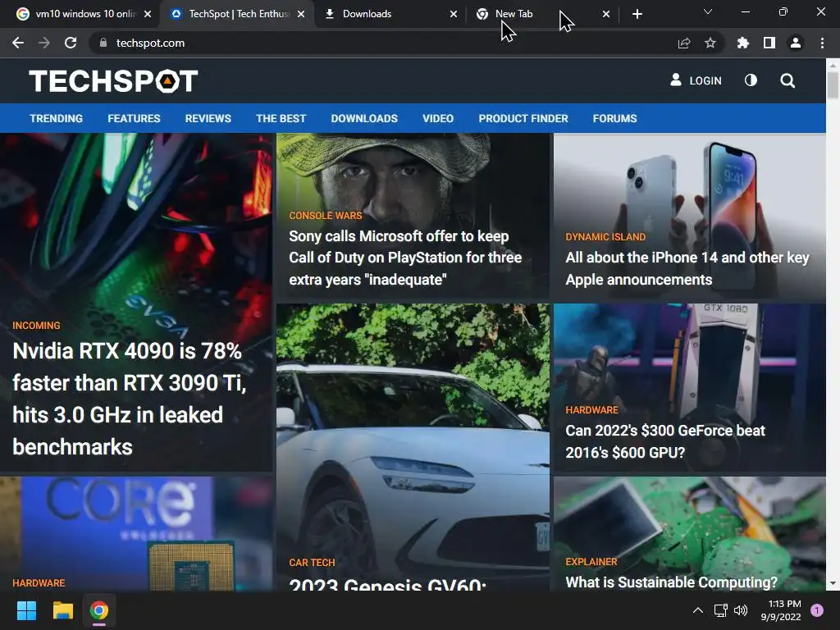
Task: Open the 2023 Genesis GV60 article
Action: click(387, 583)
